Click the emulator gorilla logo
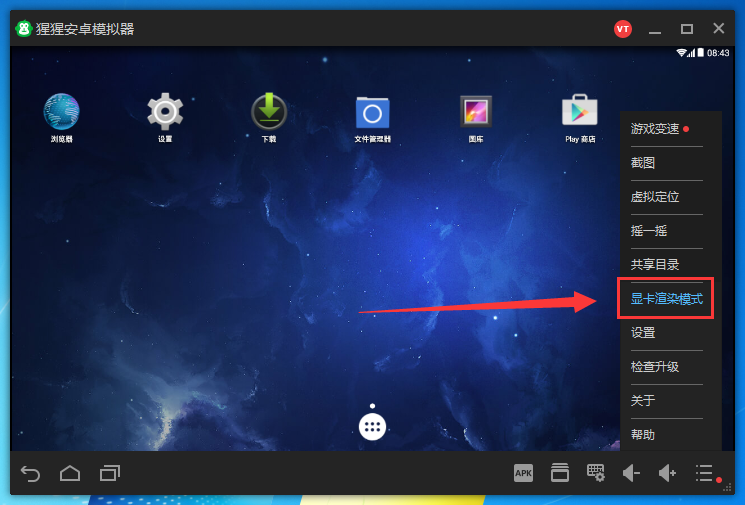 pos(23,29)
